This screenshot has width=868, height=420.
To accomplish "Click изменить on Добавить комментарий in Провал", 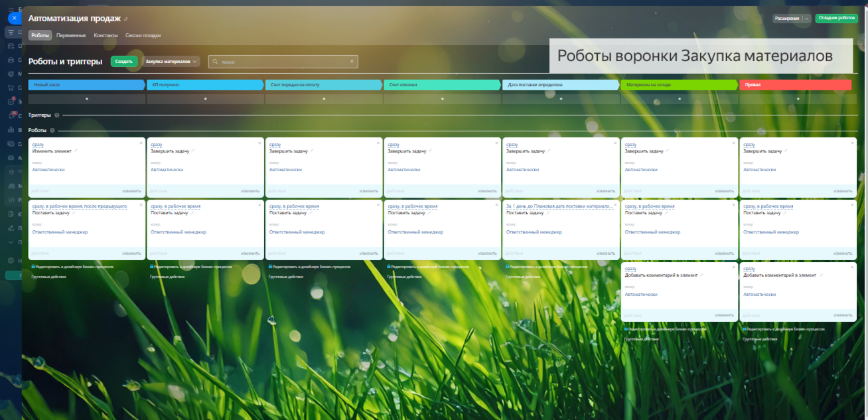I will pos(843,316).
